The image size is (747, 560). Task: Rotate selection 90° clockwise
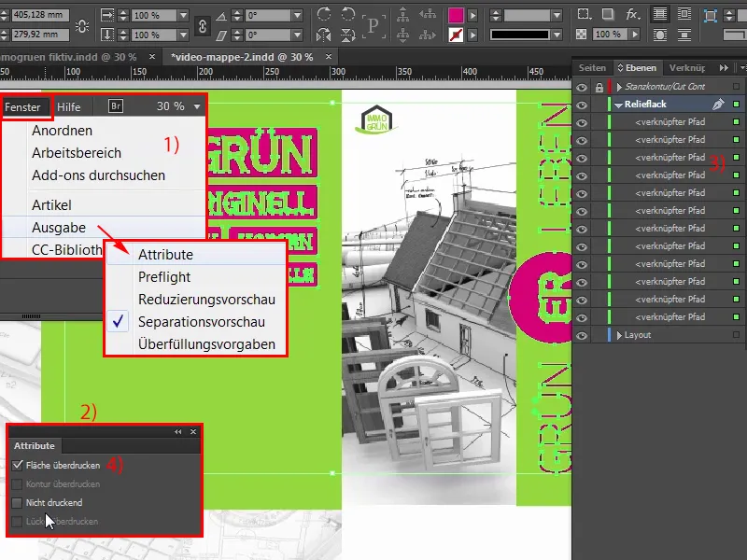[x=324, y=13]
